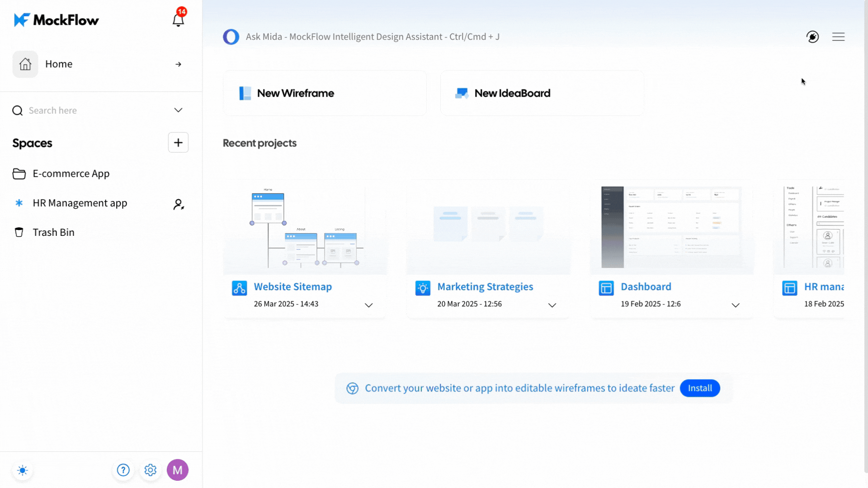Click the Marketing Strategies title link

click(x=485, y=286)
